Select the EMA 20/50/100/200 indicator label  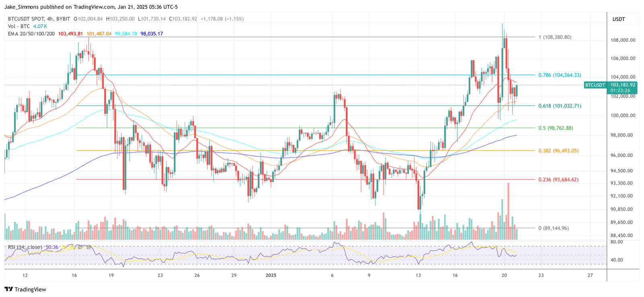click(x=31, y=34)
